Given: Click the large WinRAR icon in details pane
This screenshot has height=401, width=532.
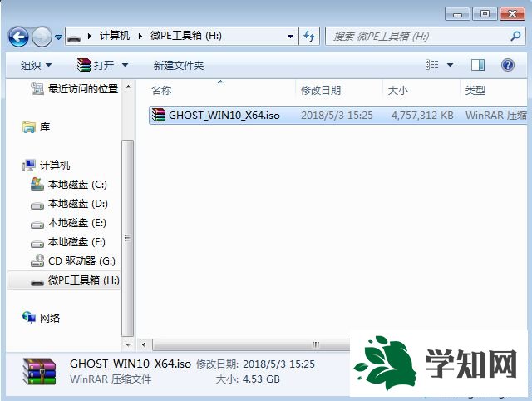Looking at the screenshot, I should coord(39,371).
